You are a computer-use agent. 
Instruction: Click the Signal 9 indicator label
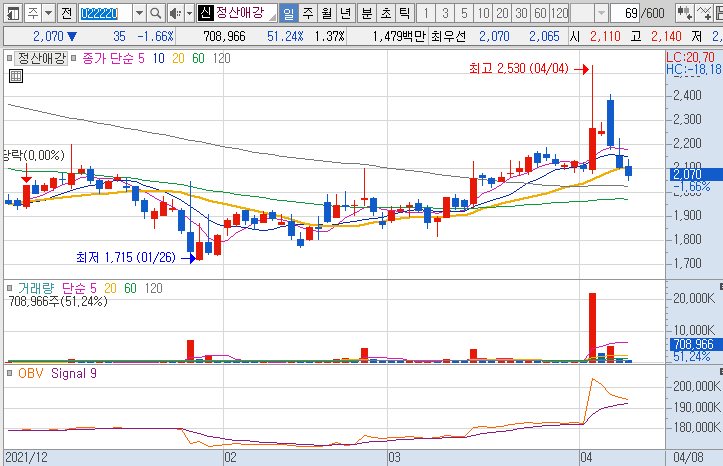pos(74,373)
